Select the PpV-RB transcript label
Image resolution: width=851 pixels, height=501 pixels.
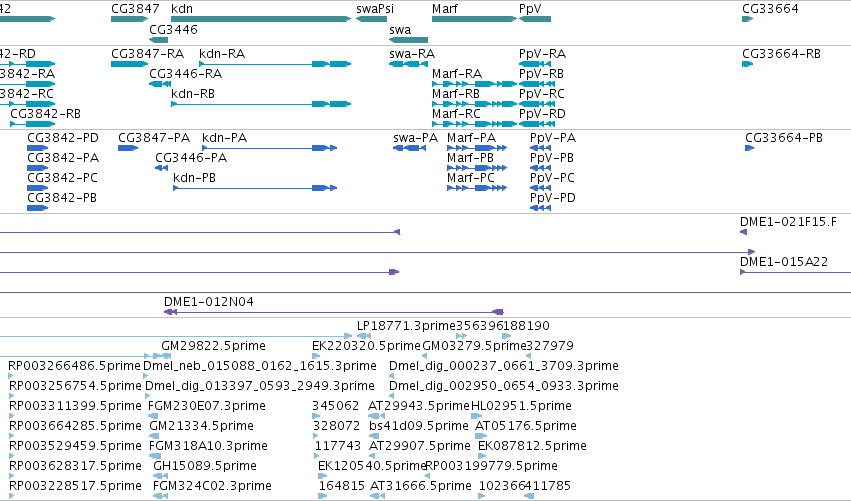[541, 74]
